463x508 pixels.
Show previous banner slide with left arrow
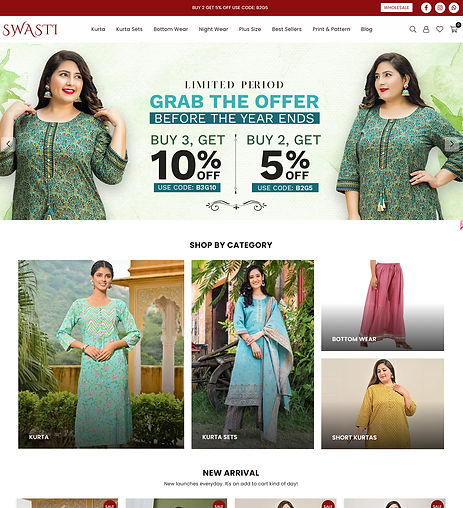click(8, 144)
